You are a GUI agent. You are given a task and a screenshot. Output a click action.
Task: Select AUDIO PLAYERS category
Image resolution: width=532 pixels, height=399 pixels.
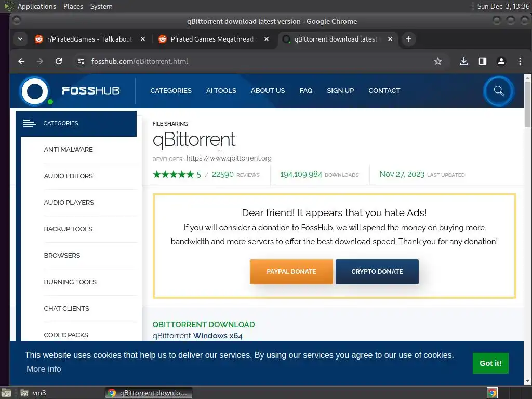coord(69,202)
